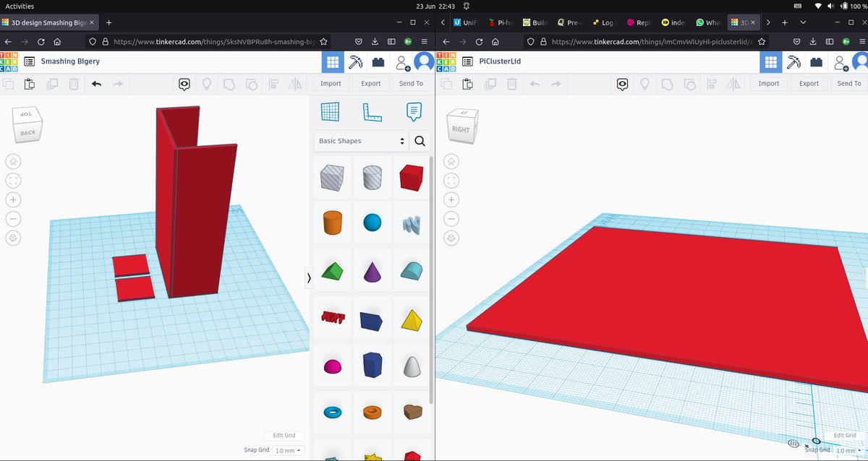Pick the red Text shape
Image resolution: width=868 pixels, height=461 pixels.
point(332,317)
